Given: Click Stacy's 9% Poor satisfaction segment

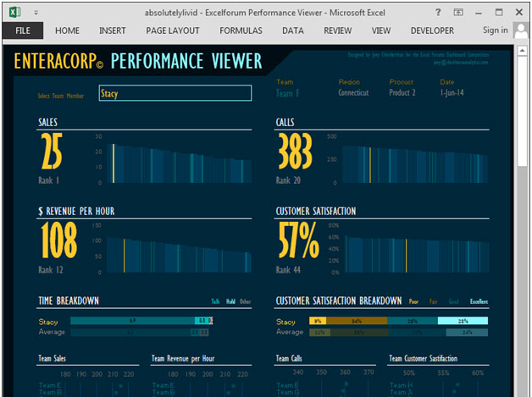Looking at the screenshot, I should pyautogui.click(x=318, y=321).
